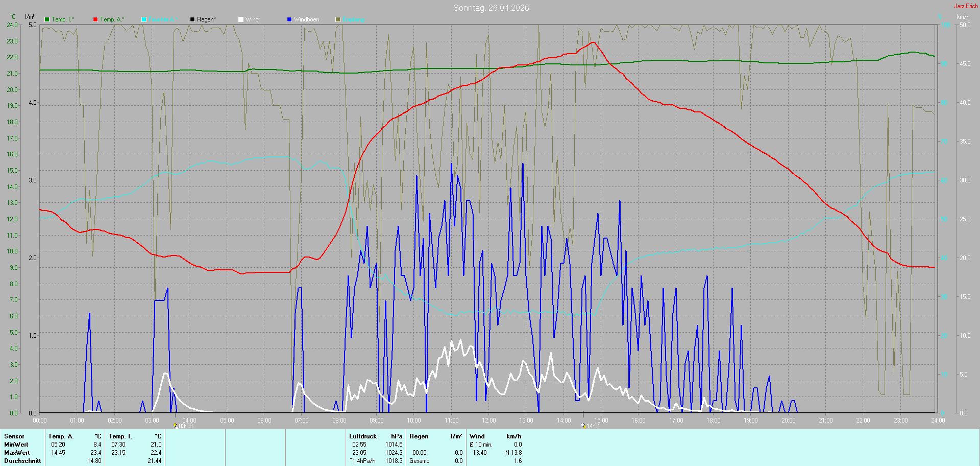Click the Jarz Erich name label
The image size is (980, 466).
[x=966, y=6]
